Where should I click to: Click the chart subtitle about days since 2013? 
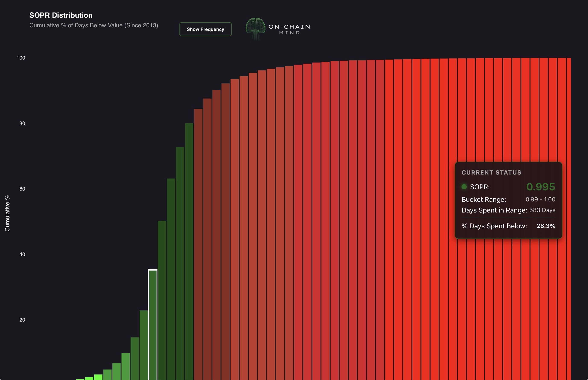pyautogui.click(x=94, y=25)
